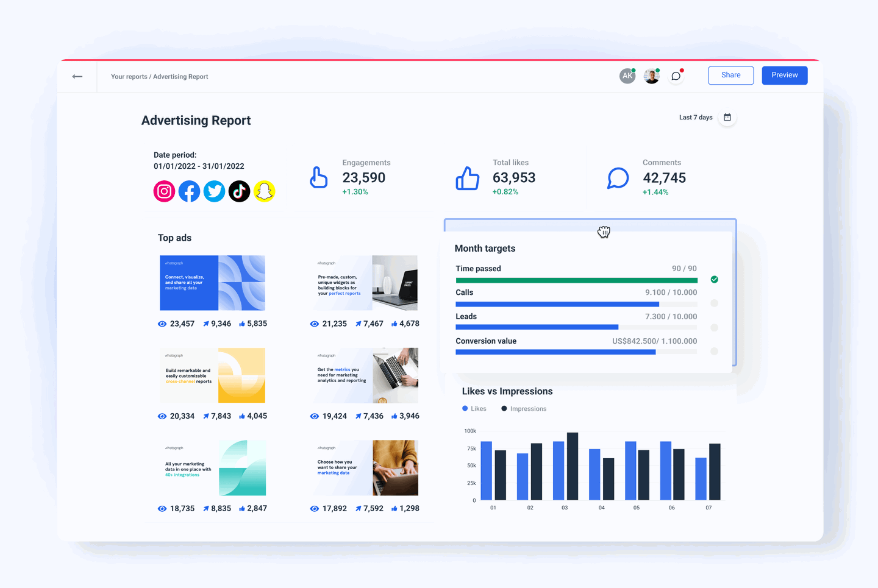Open Your reports from the breadcrumb
Image resolution: width=878 pixels, height=588 pixels.
(129, 76)
